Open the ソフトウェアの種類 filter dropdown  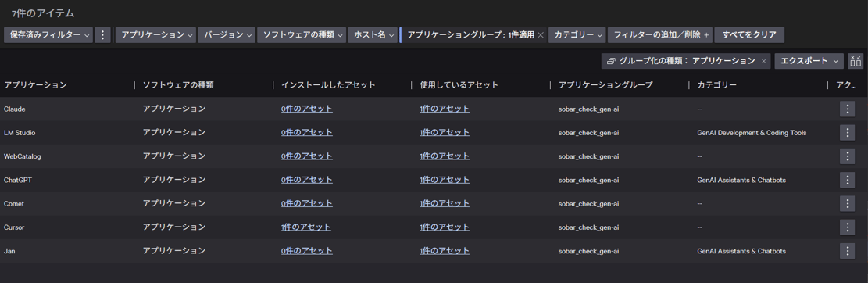pos(302,34)
